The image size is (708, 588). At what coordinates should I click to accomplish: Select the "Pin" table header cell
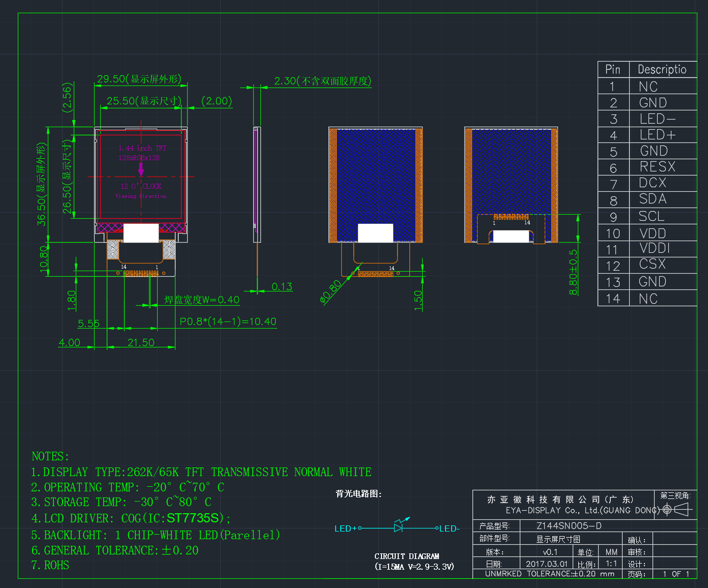click(612, 69)
